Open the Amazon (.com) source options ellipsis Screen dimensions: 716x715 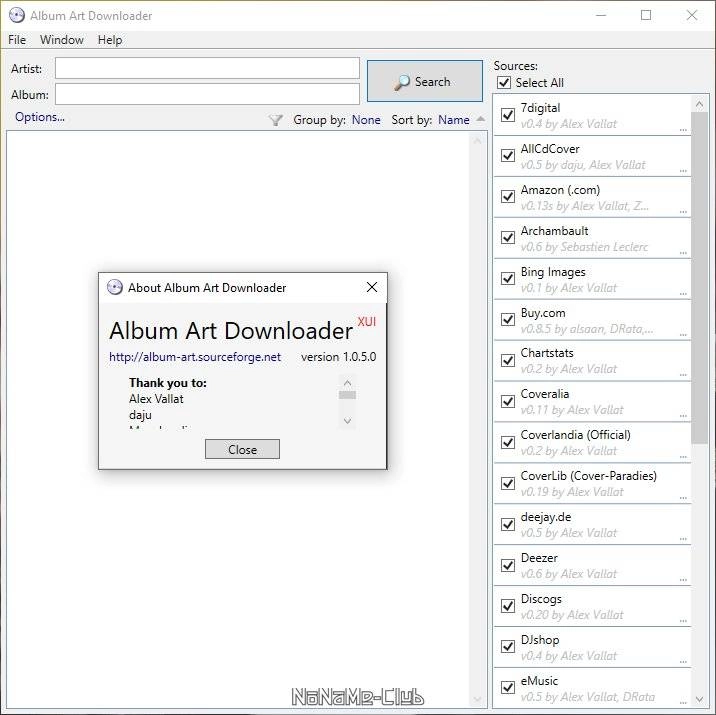(683, 212)
